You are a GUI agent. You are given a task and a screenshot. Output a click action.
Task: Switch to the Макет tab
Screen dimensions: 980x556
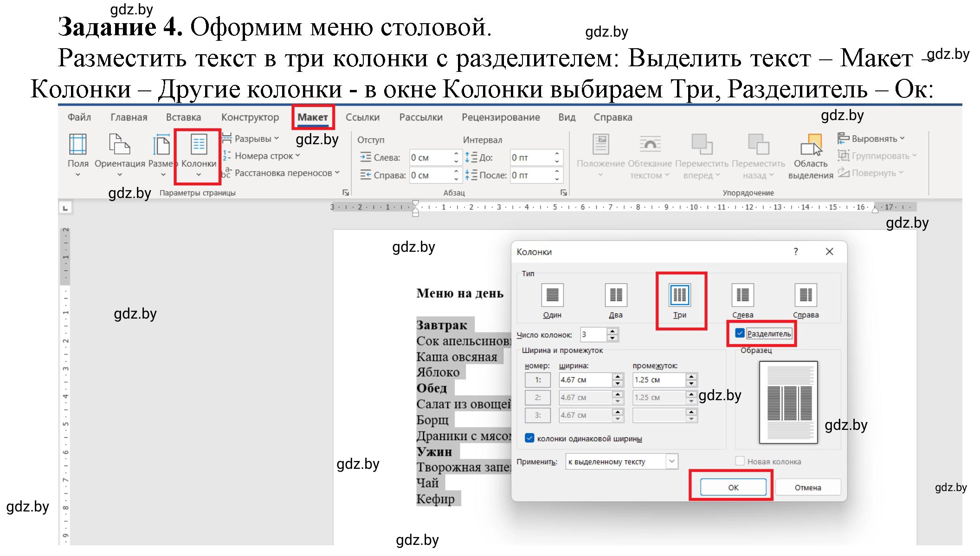point(313,117)
